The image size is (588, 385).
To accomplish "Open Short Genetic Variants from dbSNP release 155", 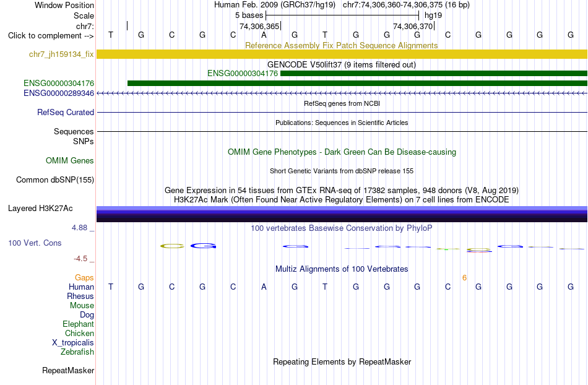I will (342, 171).
